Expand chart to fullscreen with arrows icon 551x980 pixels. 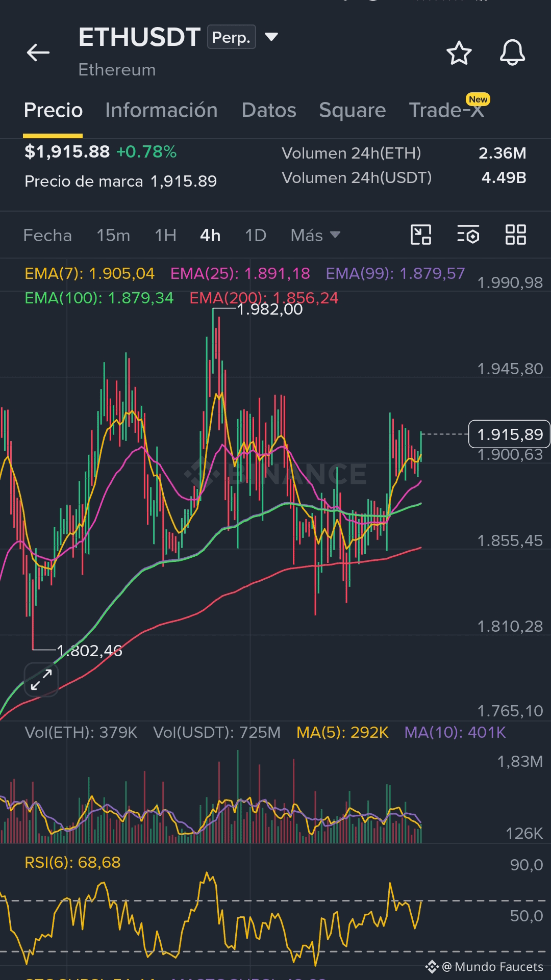41,680
